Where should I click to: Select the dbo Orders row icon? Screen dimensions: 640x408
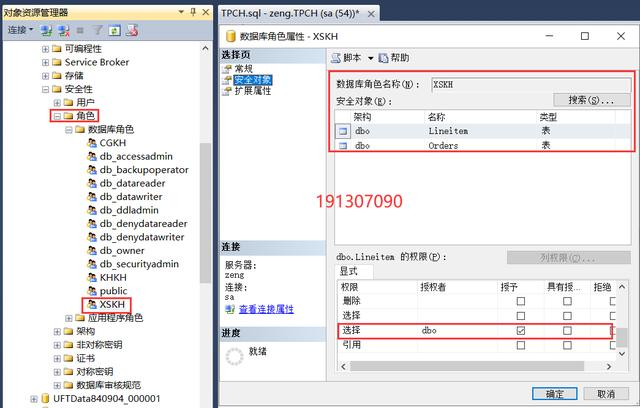point(343,146)
